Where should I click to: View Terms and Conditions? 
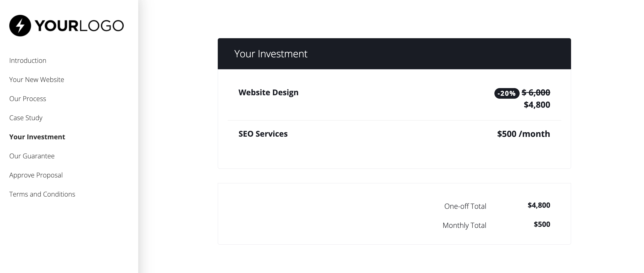(x=42, y=194)
